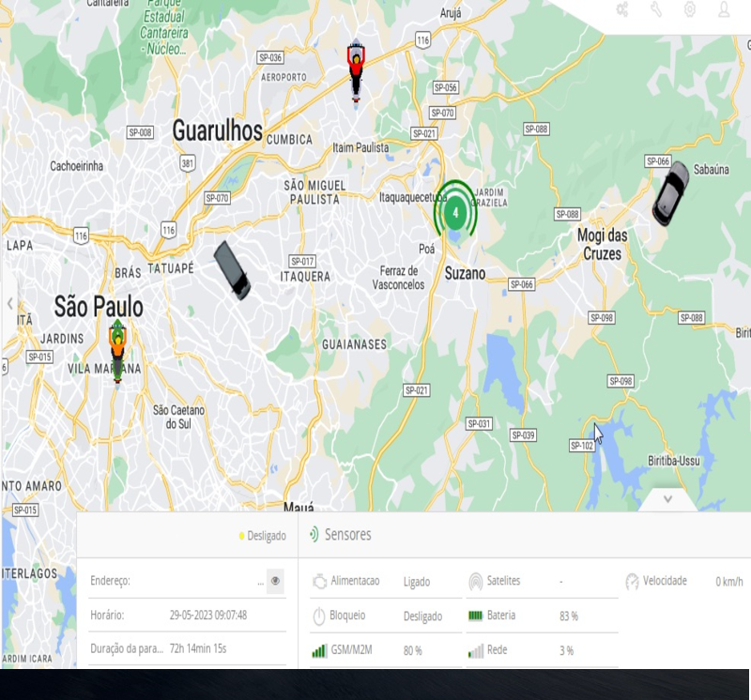
Task: Expand the left sidebar arrow
Action: point(10,303)
